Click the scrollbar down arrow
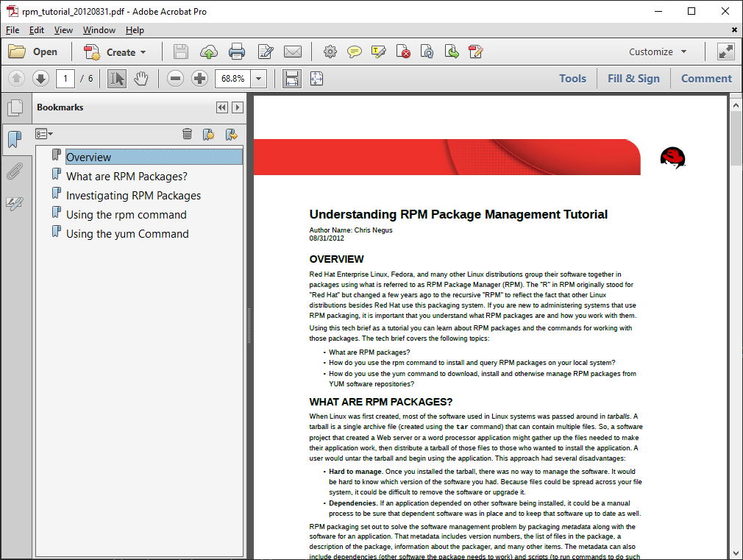This screenshot has height=560, width=743. 736,553
